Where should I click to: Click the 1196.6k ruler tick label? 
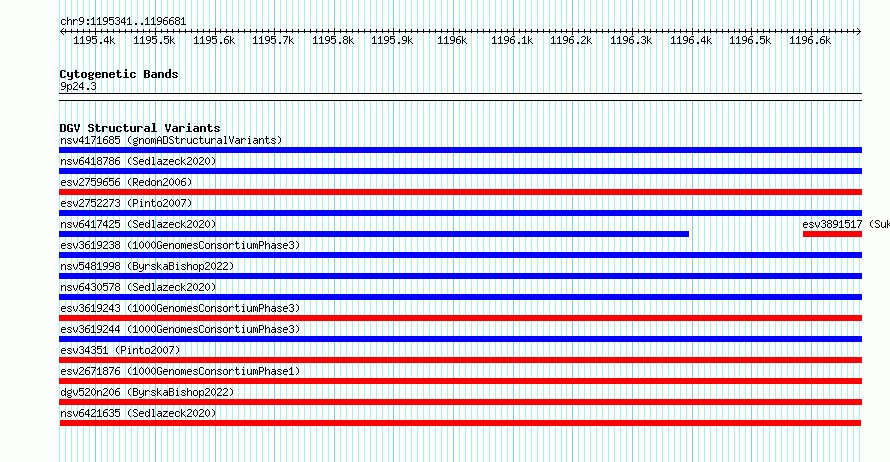click(810, 40)
